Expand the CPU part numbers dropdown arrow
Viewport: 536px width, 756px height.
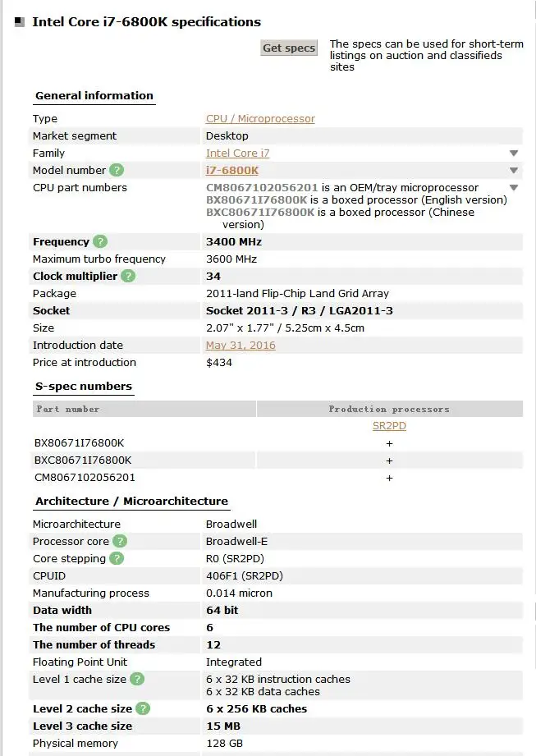point(514,187)
